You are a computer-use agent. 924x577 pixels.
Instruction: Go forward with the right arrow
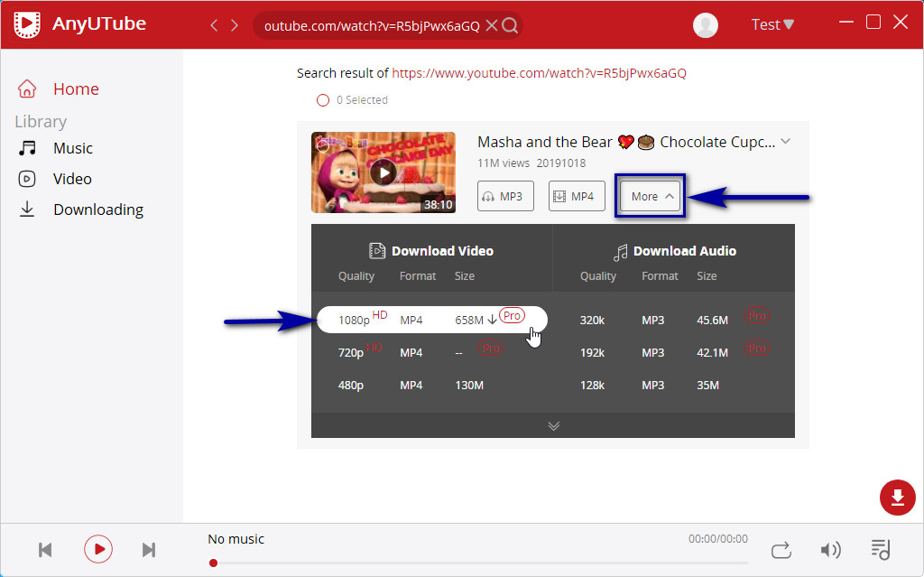pos(235,24)
